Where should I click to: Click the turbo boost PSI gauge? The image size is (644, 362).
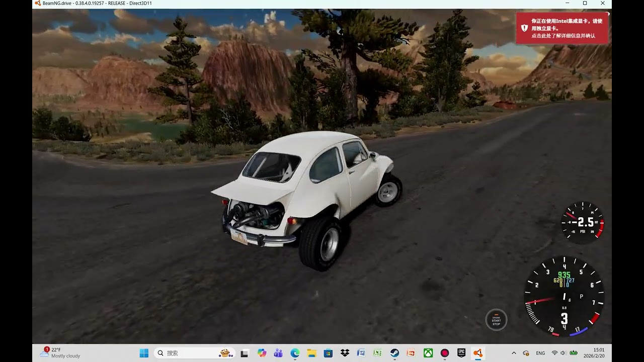pos(583,222)
